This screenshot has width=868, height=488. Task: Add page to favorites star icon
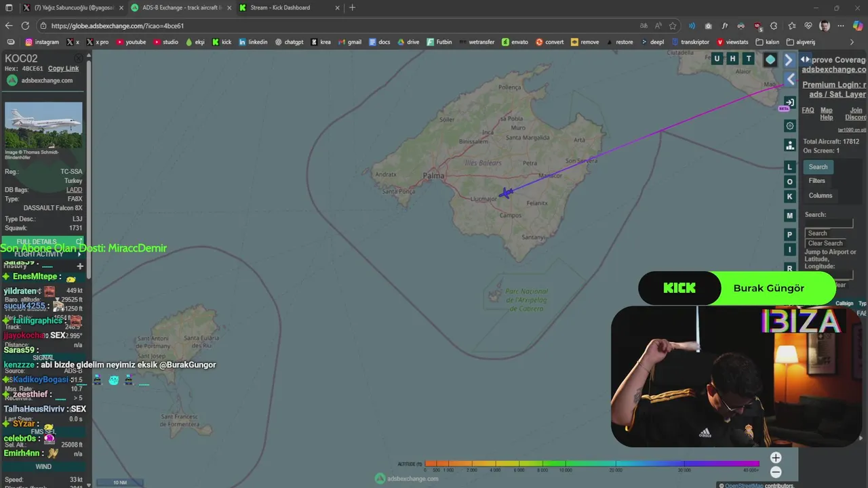pyautogui.click(x=673, y=26)
